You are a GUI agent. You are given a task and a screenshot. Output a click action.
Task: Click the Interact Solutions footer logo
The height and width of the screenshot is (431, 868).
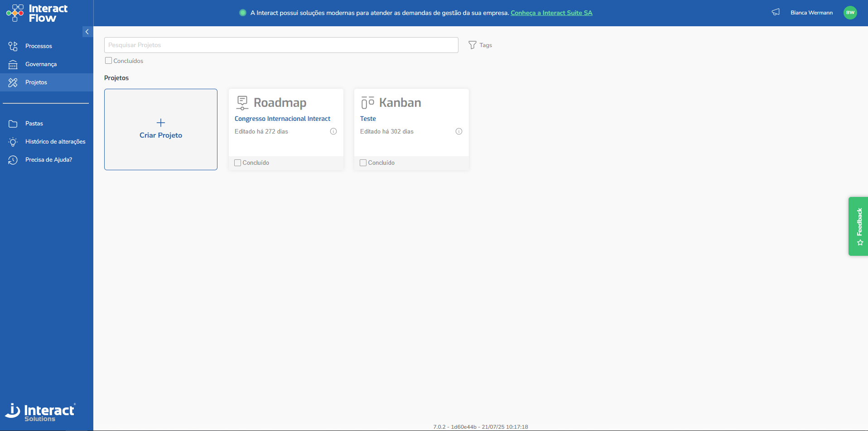[40, 412]
